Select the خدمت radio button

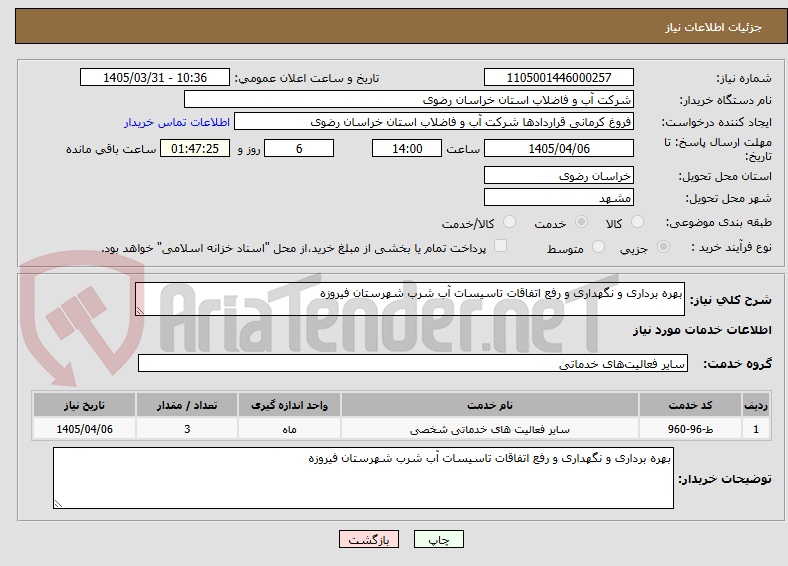tap(581, 222)
